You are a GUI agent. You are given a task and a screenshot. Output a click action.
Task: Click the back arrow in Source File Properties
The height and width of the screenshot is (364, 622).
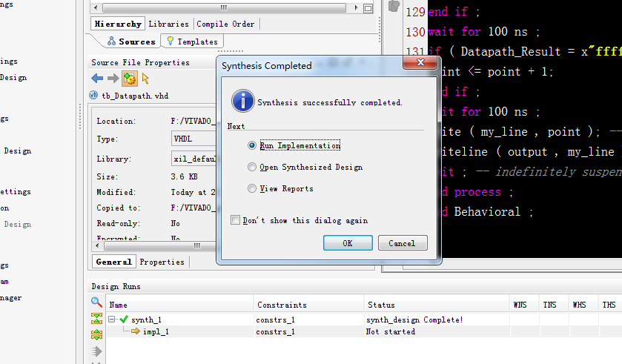(97, 78)
